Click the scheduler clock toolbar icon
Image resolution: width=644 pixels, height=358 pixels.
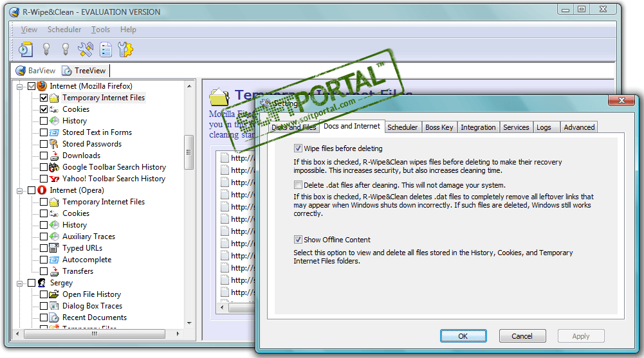[26, 49]
